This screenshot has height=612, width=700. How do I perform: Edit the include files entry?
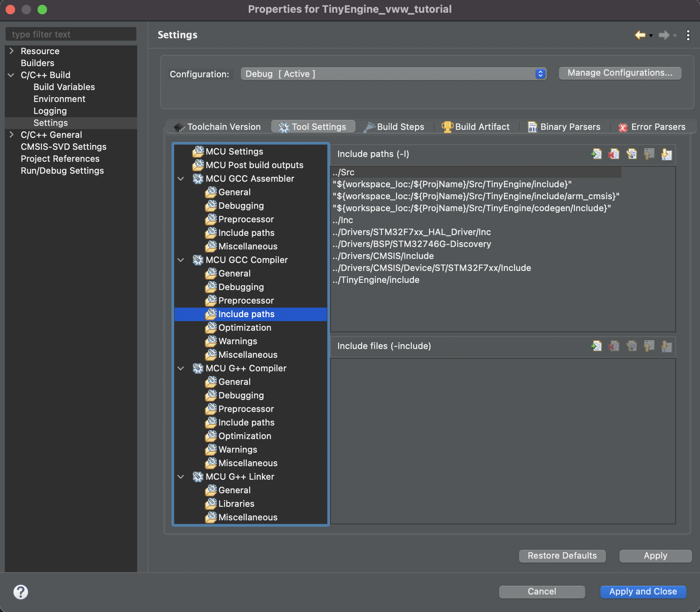tap(631, 346)
